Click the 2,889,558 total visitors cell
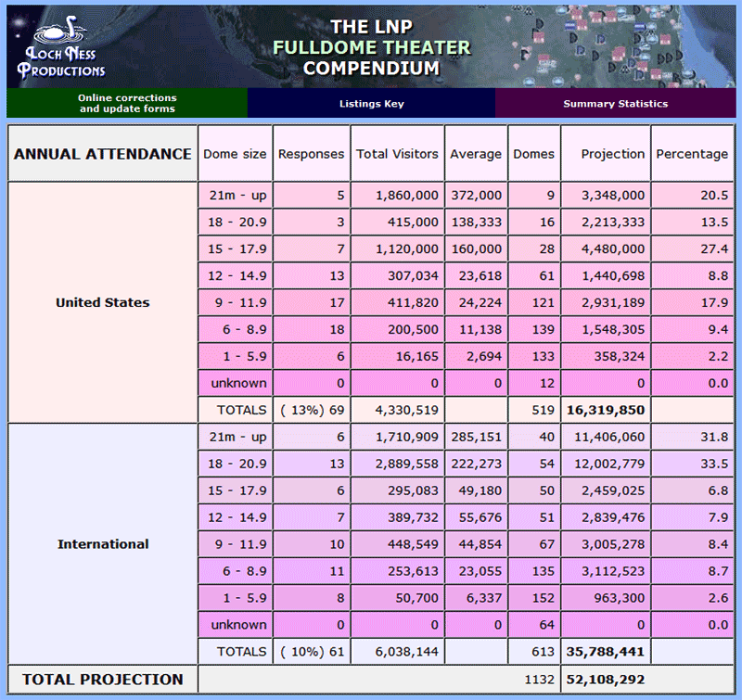 click(x=398, y=464)
